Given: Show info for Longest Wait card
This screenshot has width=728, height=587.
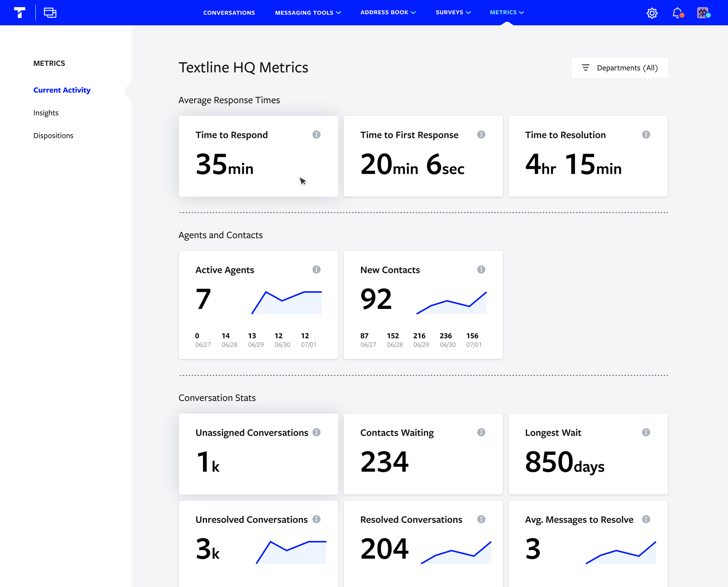Looking at the screenshot, I should (x=646, y=432).
